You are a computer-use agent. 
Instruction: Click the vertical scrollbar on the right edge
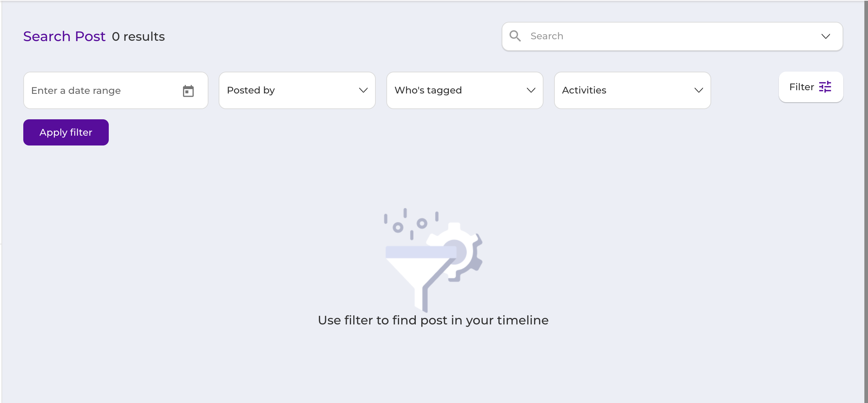pos(866,201)
